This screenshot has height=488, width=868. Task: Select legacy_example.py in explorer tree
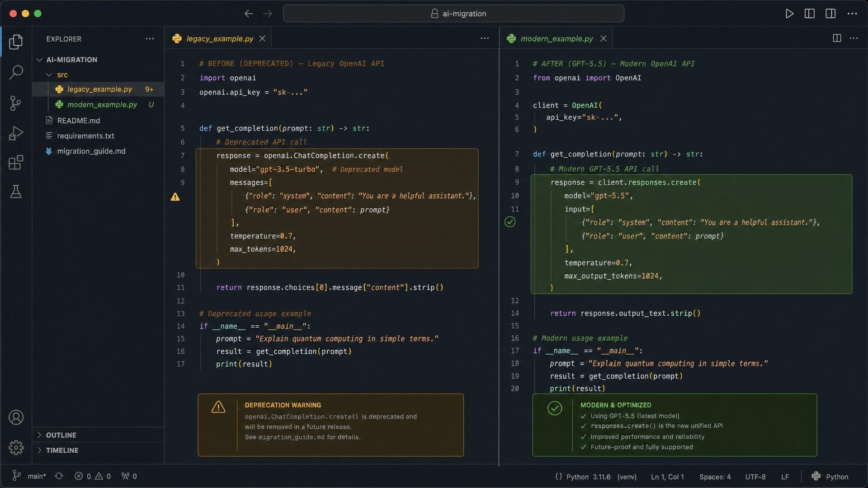coord(99,89)
